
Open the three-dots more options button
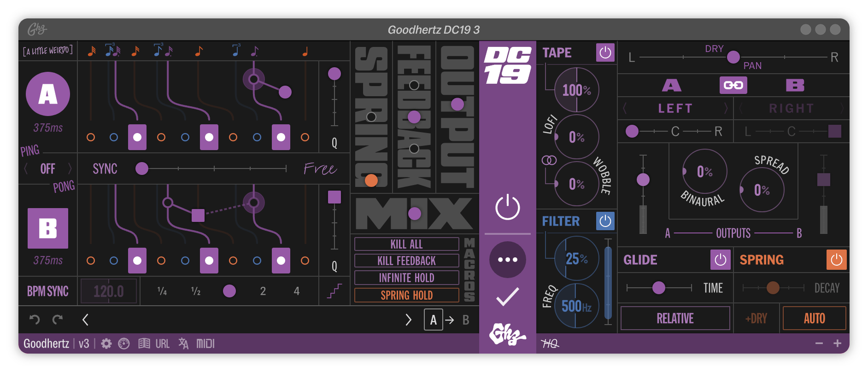pyautogui.click(x=507, y=260)
